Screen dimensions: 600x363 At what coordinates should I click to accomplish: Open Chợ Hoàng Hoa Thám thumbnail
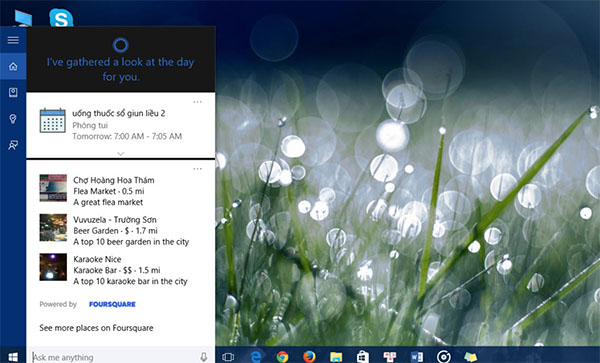(53, 188)
